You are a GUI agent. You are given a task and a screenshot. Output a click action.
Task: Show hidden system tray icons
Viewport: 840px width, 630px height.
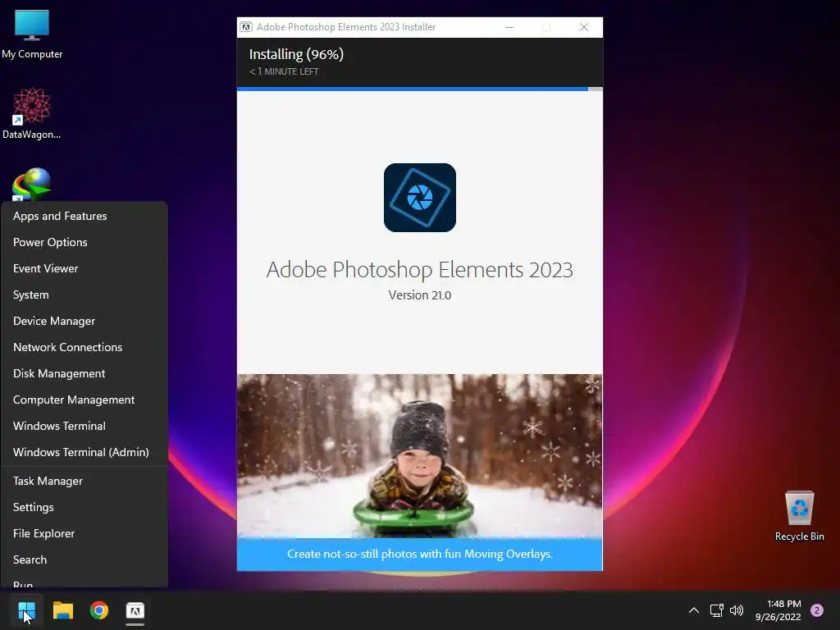click(694, 610)
